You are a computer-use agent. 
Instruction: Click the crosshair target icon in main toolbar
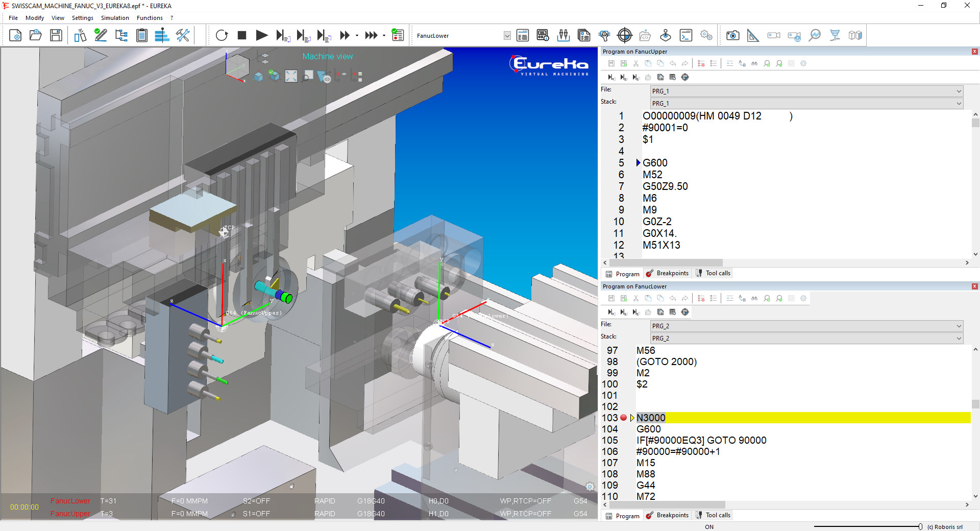pyautogui.click(x=625, y=35)
